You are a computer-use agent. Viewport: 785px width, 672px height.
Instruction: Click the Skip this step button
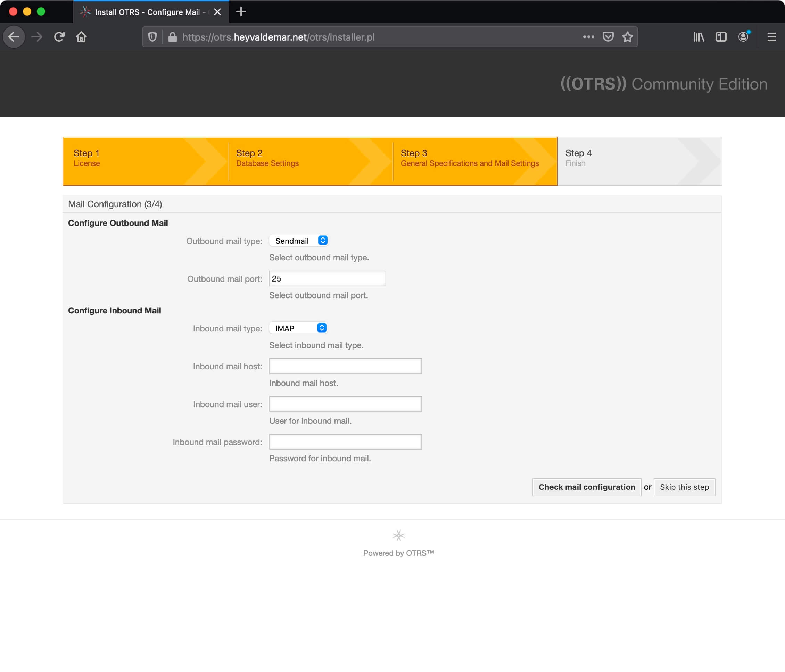[684, 487]
